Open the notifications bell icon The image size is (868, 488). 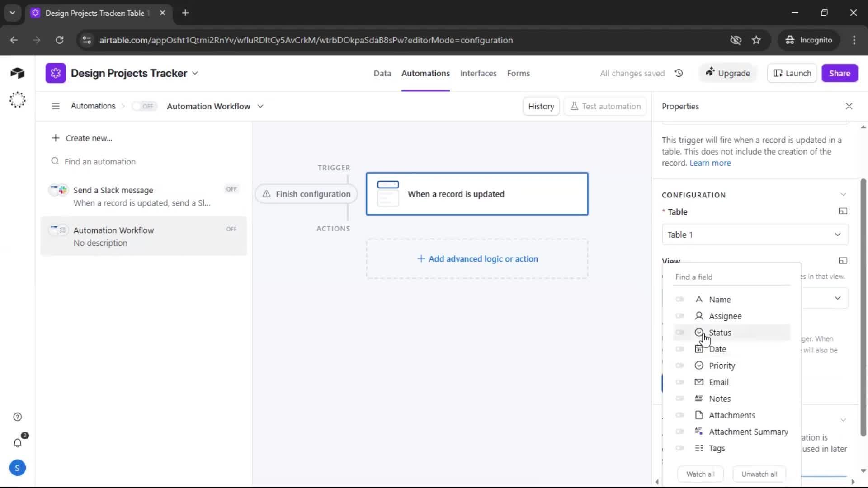point(18,443)
